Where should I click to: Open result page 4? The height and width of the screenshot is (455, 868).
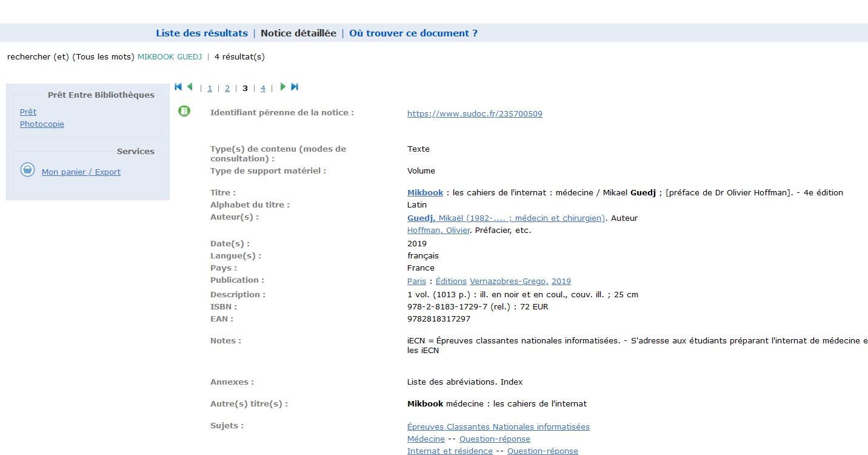click(x=263, y=89)
